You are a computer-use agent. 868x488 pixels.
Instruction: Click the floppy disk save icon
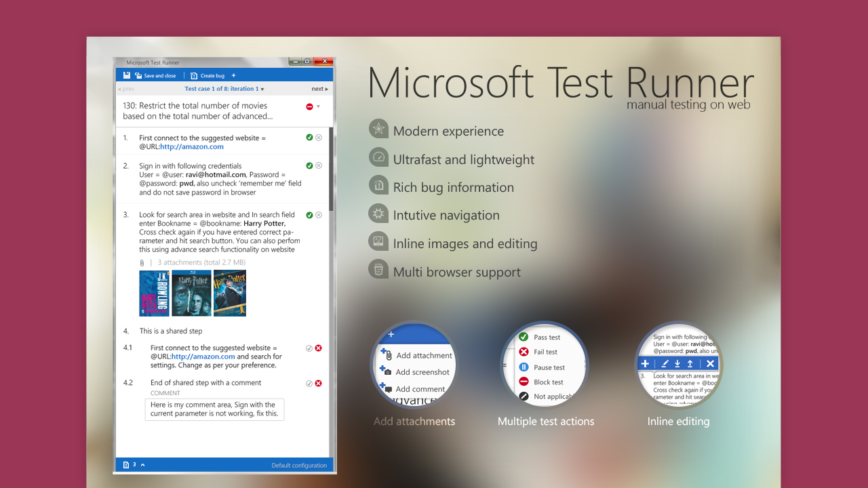[127, 75]
